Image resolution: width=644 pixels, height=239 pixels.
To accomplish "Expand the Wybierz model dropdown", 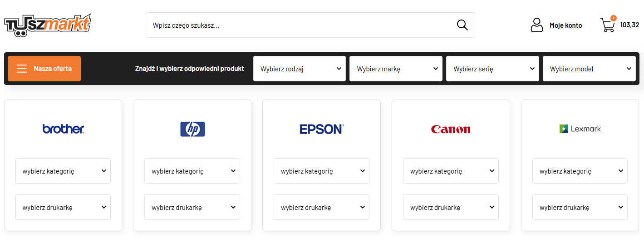I will coord(589,69).
